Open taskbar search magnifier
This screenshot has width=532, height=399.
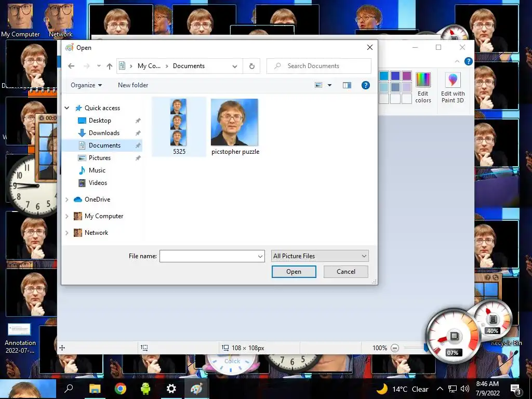point(69,389)
